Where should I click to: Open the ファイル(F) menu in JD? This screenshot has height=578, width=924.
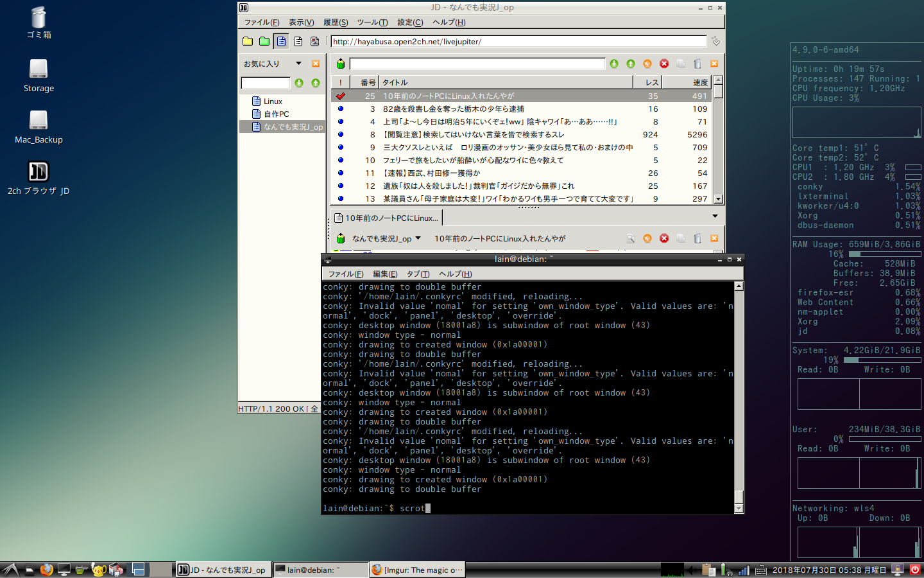pos(261,22)
